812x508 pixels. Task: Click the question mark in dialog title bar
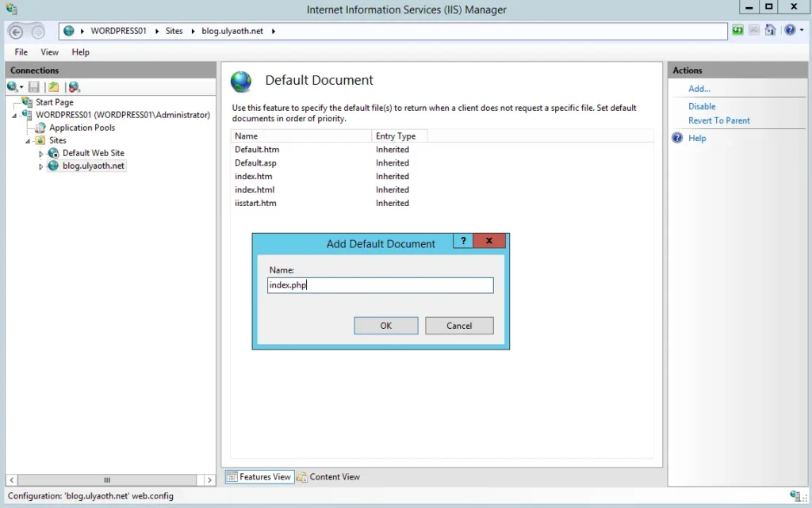[463, 242]
